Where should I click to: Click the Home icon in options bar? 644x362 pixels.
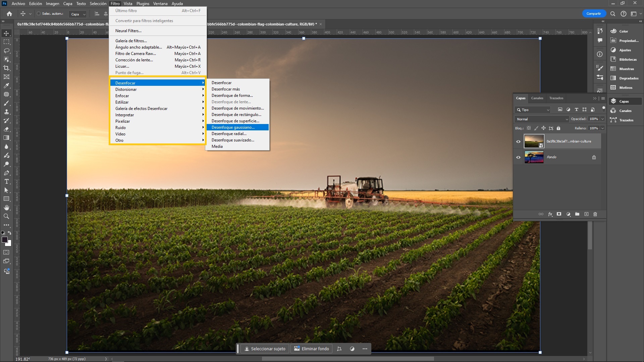(9, 14)
